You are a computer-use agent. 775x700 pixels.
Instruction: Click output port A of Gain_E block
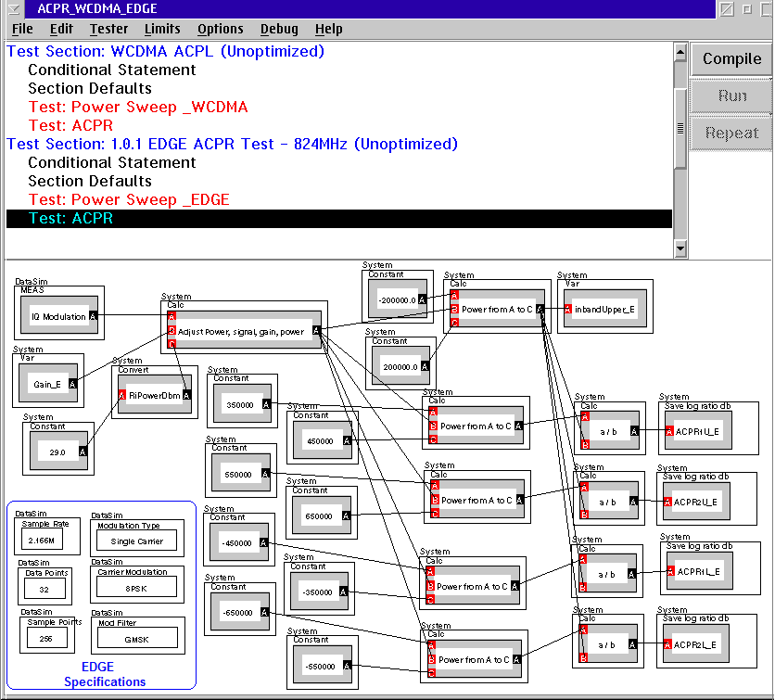click(72, 384)
